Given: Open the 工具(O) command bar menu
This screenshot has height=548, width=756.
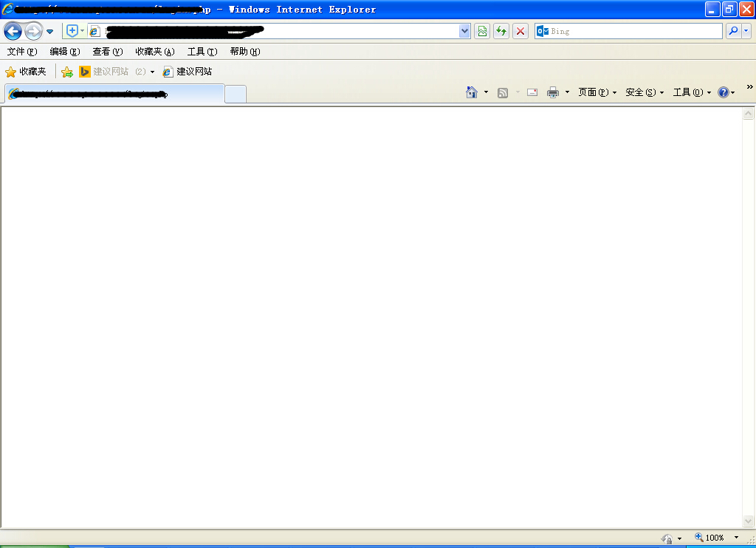Looking at the screenshot, I should [692, 92].
